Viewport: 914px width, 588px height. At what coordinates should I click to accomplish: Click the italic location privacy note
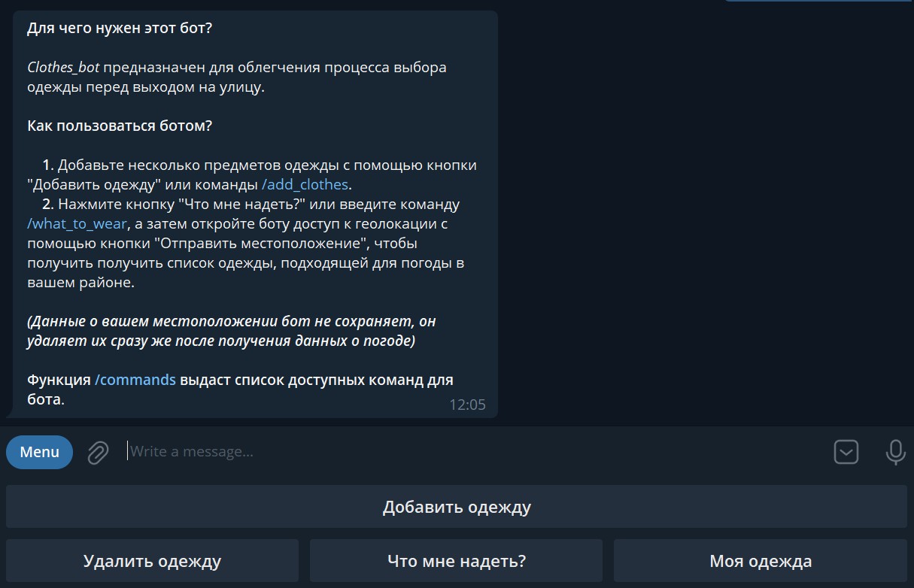[x=231, y=331]
